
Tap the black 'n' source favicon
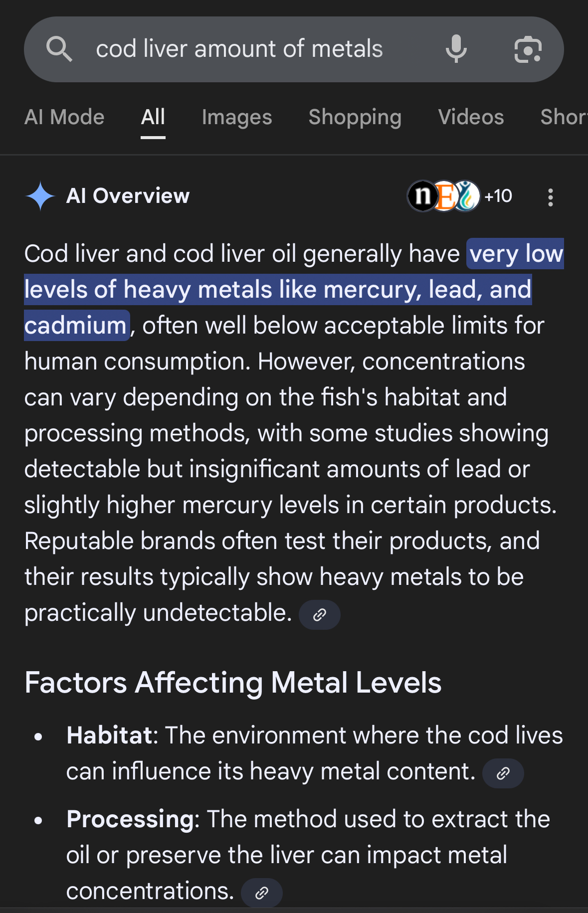[x=422, y=196]
